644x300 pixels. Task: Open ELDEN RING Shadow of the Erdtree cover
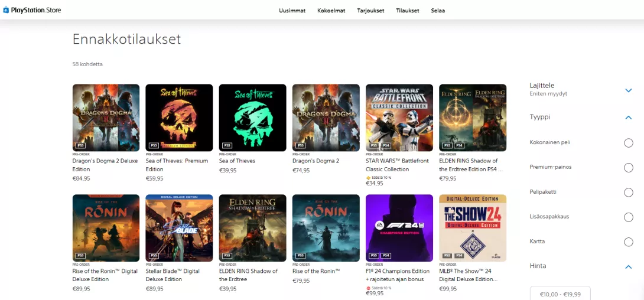(253, 228)
